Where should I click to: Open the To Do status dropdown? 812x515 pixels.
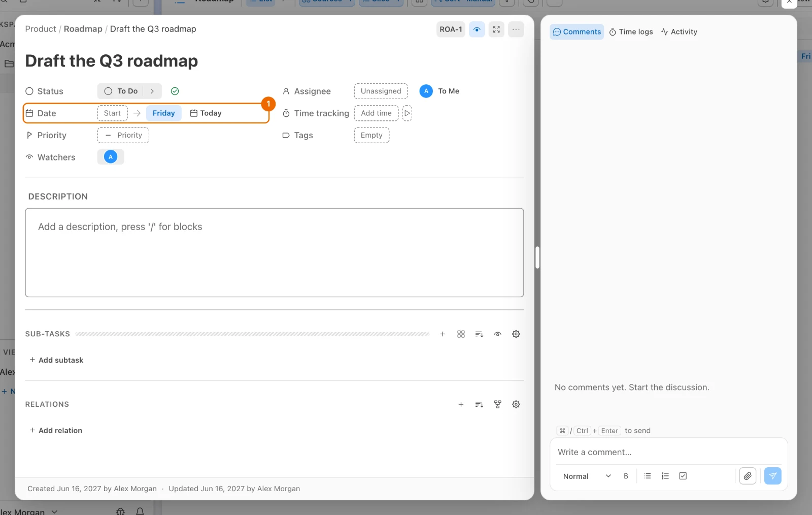point(121,91)
